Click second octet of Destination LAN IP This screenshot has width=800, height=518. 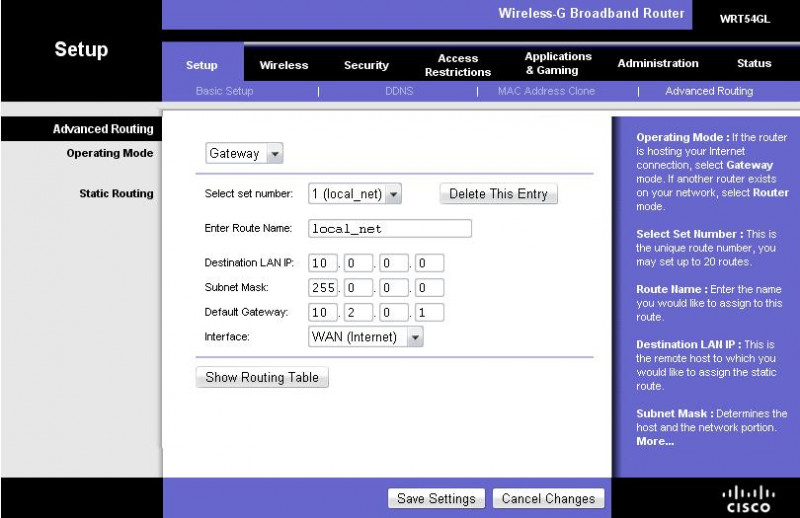(358, 263)
